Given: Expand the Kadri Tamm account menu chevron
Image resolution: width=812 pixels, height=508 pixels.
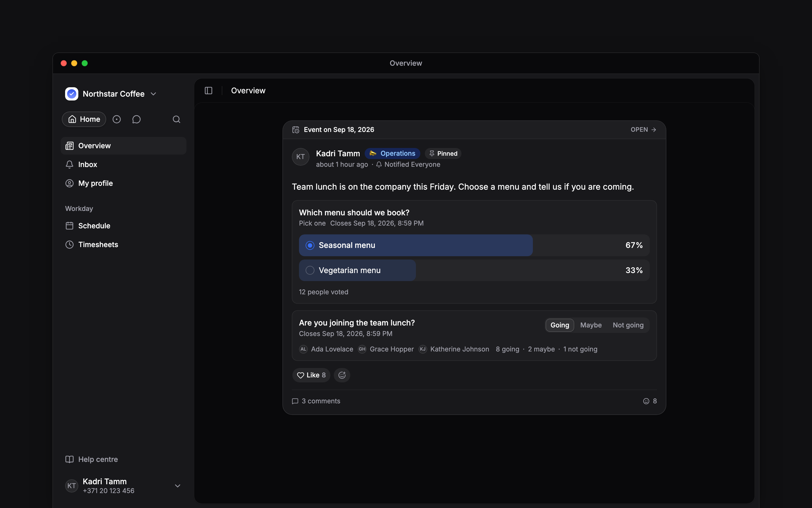Looking at the screenshot, I should 178,486.
